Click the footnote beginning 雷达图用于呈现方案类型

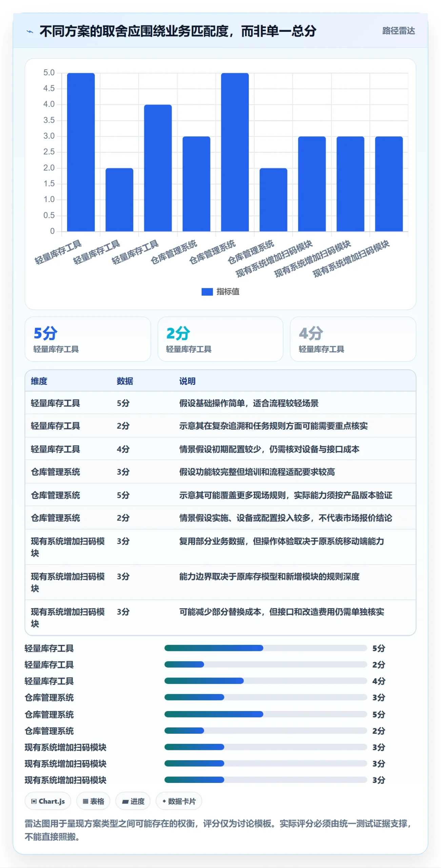[x=218, y=830]
